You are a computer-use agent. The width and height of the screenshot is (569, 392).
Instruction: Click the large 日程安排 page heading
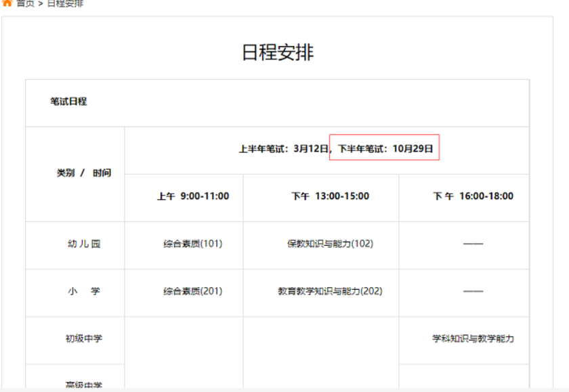click(278, 52)
